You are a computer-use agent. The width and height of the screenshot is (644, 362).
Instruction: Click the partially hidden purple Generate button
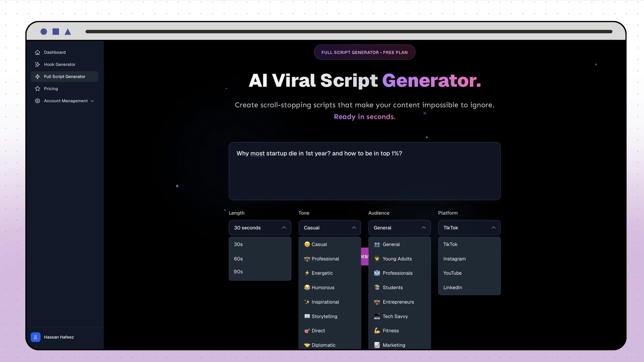click(364, 256)
